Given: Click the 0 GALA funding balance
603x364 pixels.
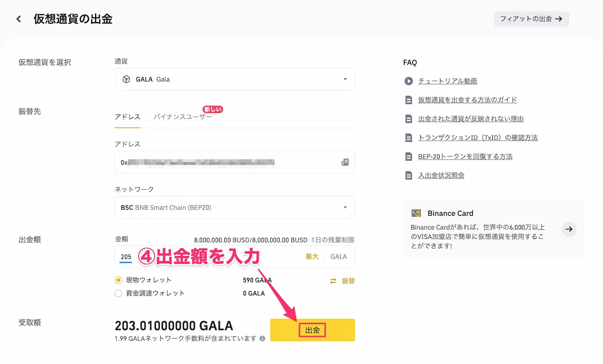Looking at the screenshot, I should (x=254, y=293).
